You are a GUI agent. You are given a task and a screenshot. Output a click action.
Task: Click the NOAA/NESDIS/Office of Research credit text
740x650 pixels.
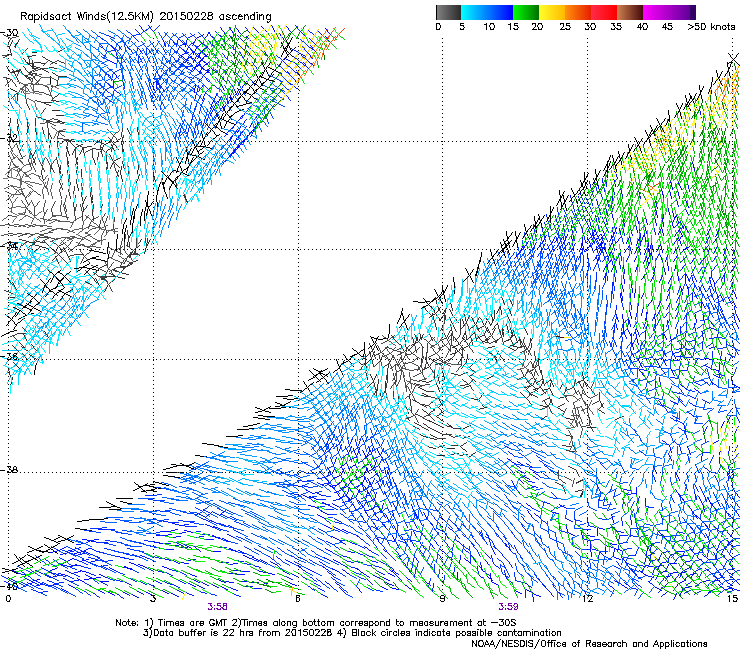[x=589, y=644]
